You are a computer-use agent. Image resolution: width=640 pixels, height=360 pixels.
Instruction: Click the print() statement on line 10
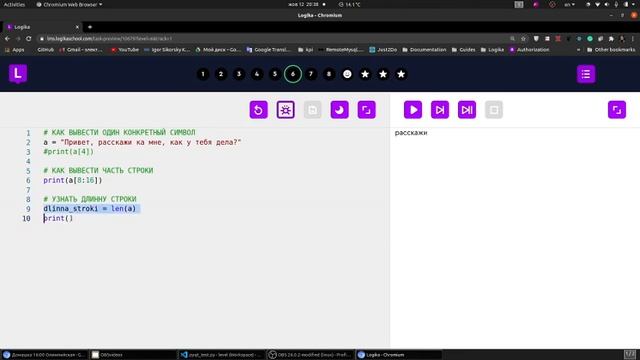pos(58,218)
